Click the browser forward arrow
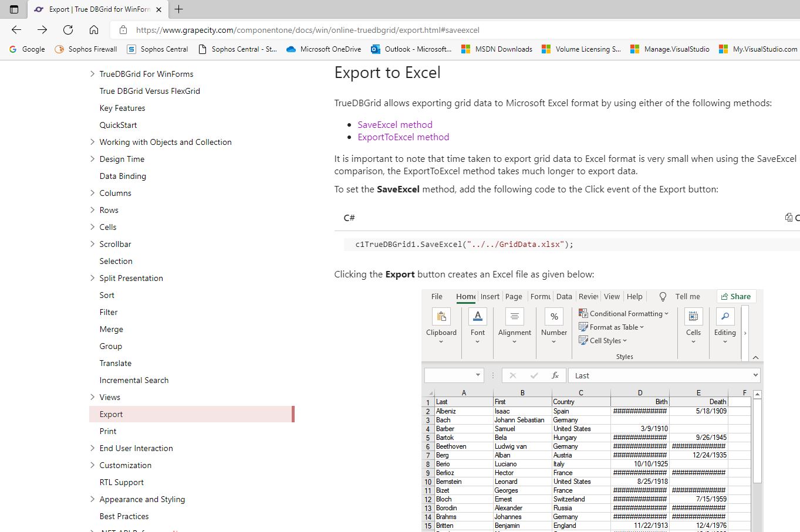The width and height of the screenshot is (800, 532). tap(42, 30)
